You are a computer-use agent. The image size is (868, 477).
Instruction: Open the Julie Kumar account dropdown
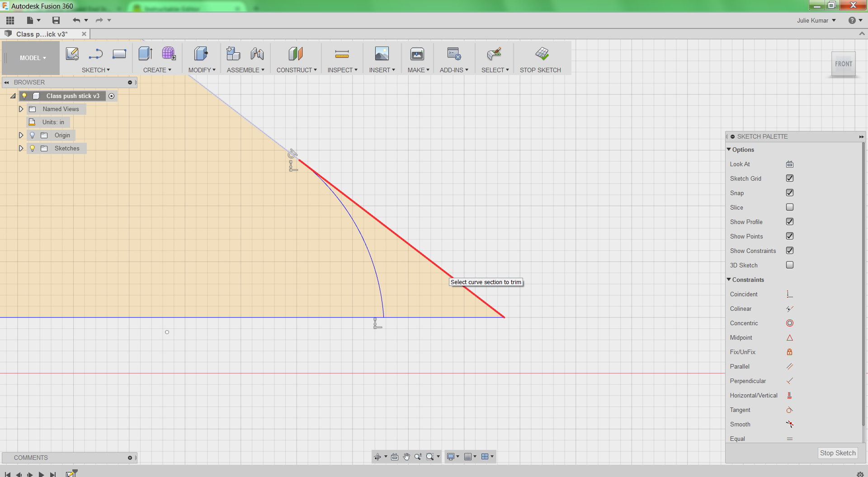816,20
